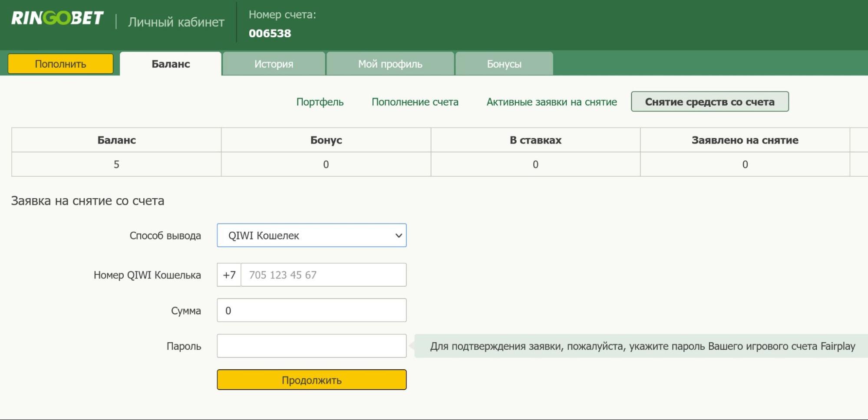The image size is (868, 420).
Task: Click the Сумма input field
Action: coord(312,310)
